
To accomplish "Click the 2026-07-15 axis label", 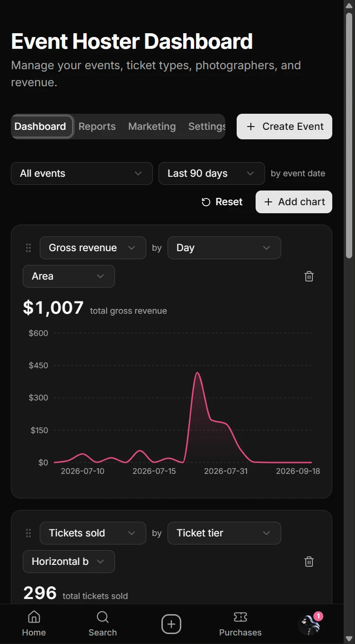I will (x=154, y=472).
